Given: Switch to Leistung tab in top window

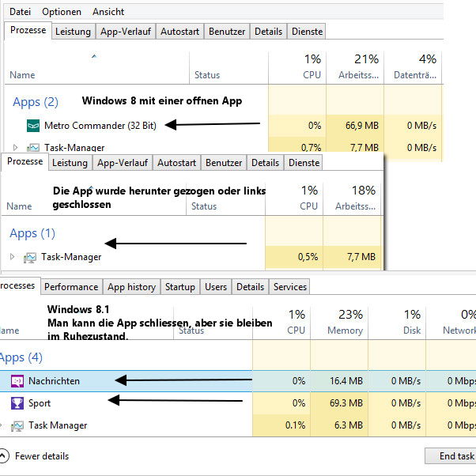Looking at the screenshot, I should [x=74, y=32].
